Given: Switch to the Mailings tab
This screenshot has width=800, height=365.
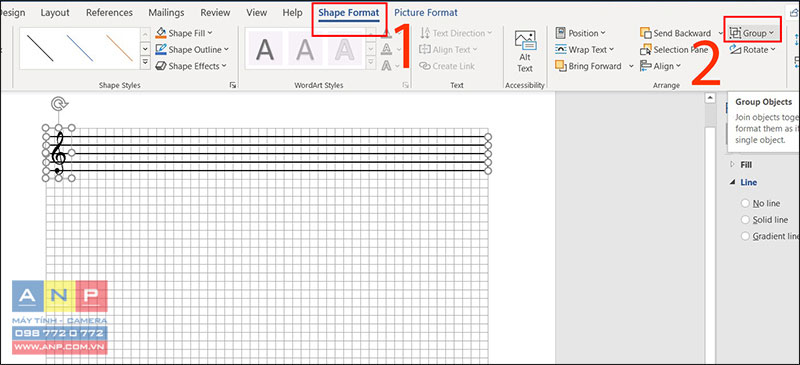Looking at the screenshot, I should [166, 13].
